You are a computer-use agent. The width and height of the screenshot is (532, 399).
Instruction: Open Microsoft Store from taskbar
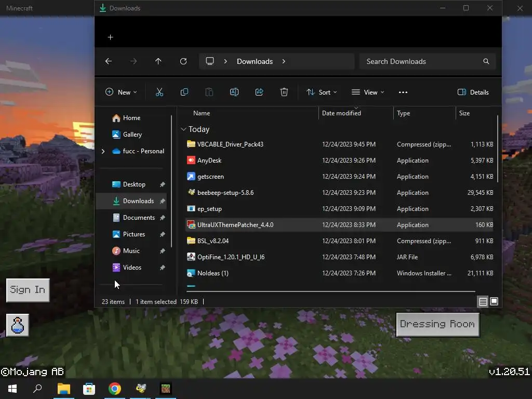(x=89, y=389)
